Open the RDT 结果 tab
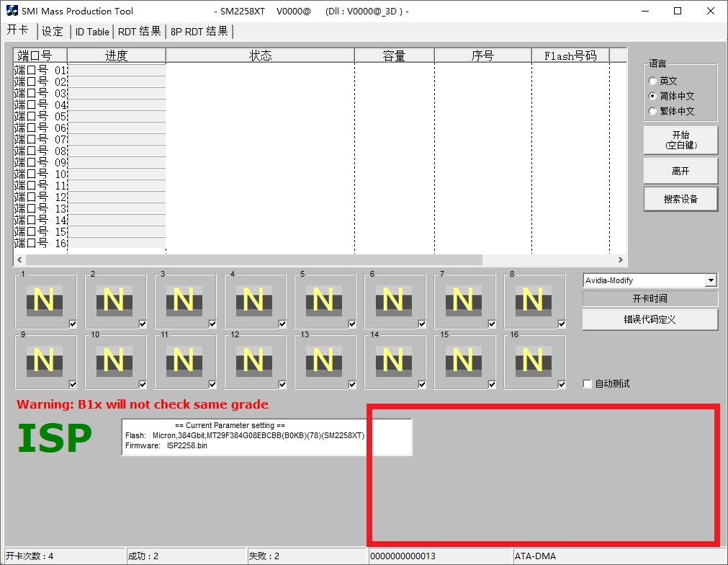 139,32
